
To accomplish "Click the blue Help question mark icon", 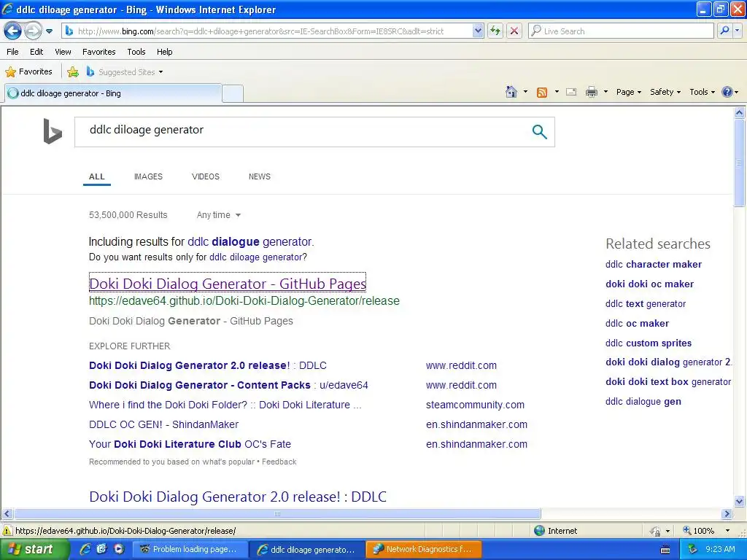I will (x=727, y=92).
